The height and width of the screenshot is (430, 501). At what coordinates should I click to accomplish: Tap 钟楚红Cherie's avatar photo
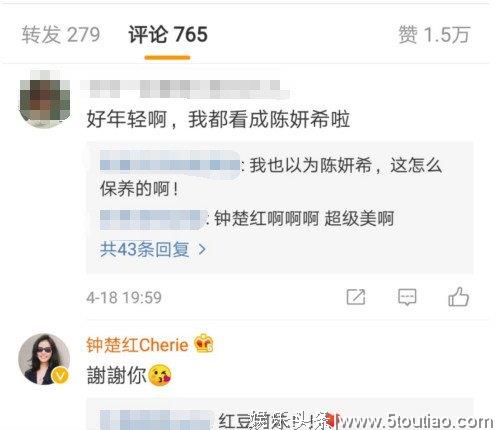(44, 359)
